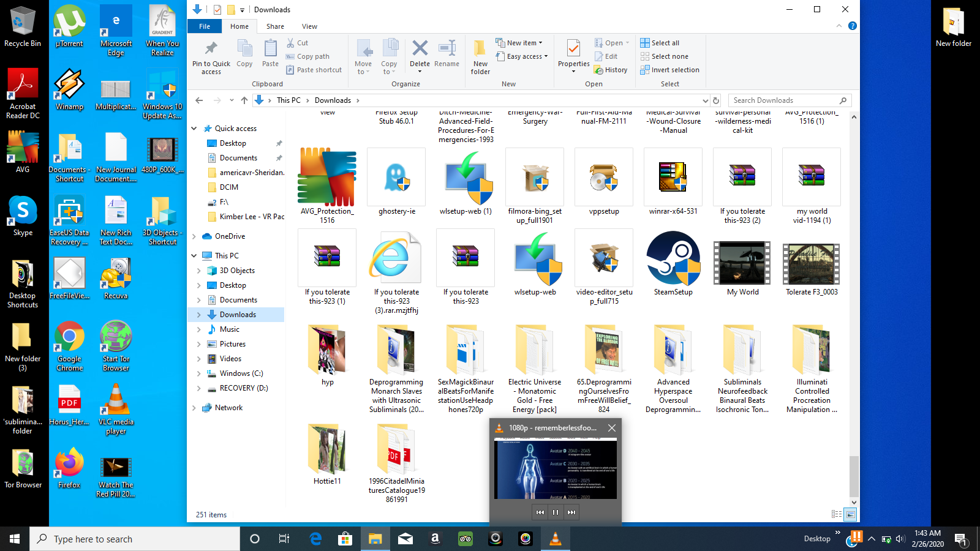The width and height of the screenshot is (980, 551).
Task: Switch to the Home ribbon tab
Action: (239, 26)
